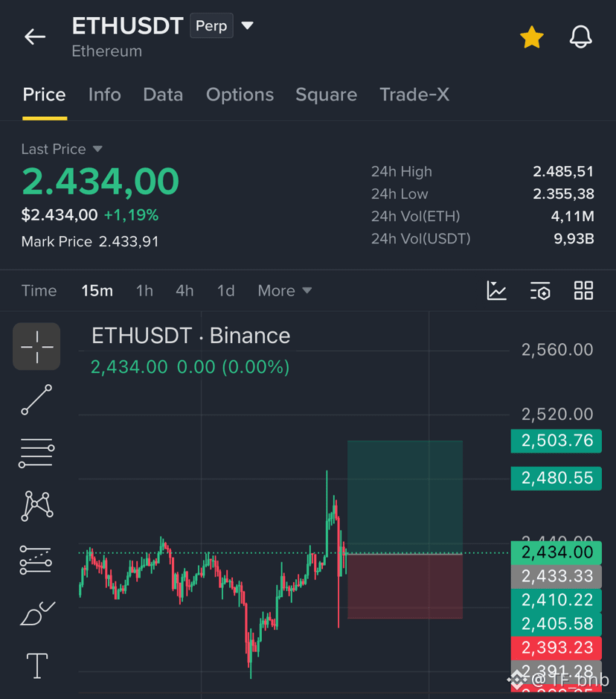Click the 2,405.58 price label
The image size is (616, 699).
click(x=556, y=624)
